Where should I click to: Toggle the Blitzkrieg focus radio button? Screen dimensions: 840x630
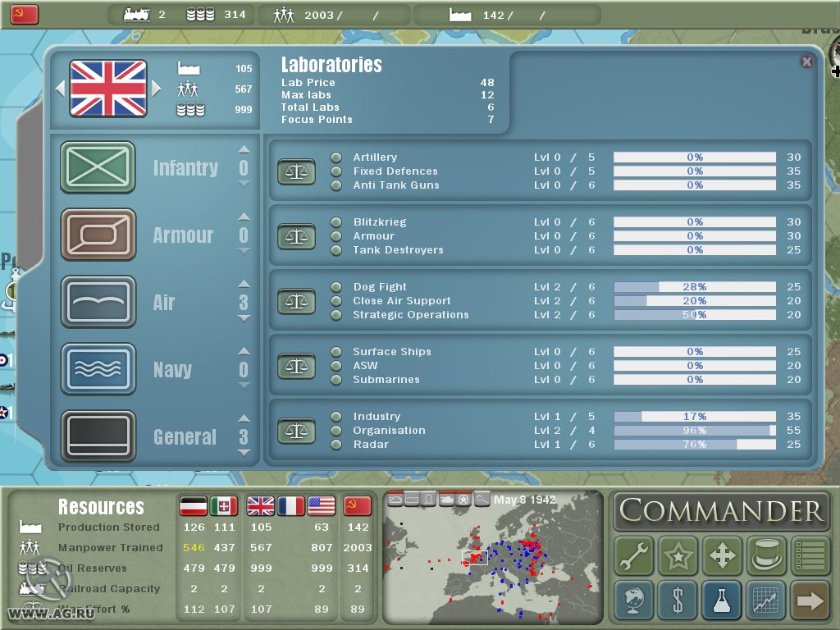[336, 222]
